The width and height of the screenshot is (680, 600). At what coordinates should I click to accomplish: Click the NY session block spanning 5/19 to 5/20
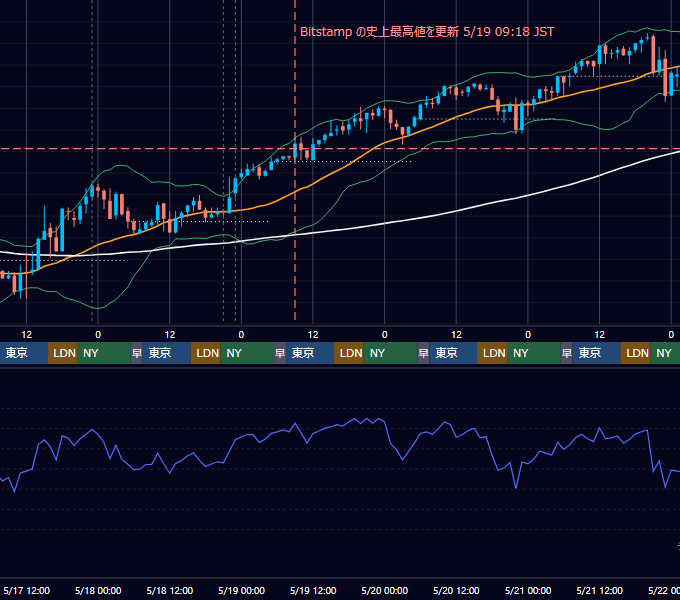pyautogui.click(x=390, y=353)
